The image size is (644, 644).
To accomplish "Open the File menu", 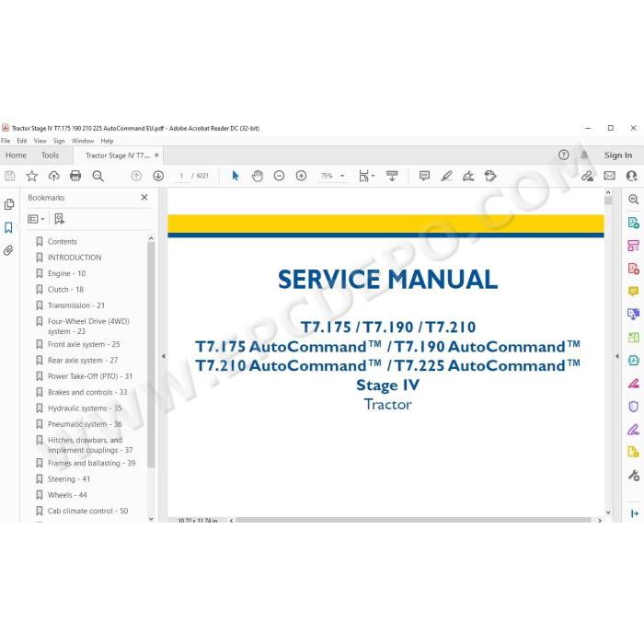I will [6, 141].
